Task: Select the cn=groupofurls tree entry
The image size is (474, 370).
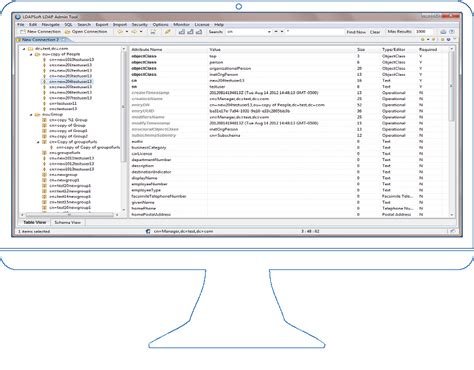Action: tap(65, 153)
